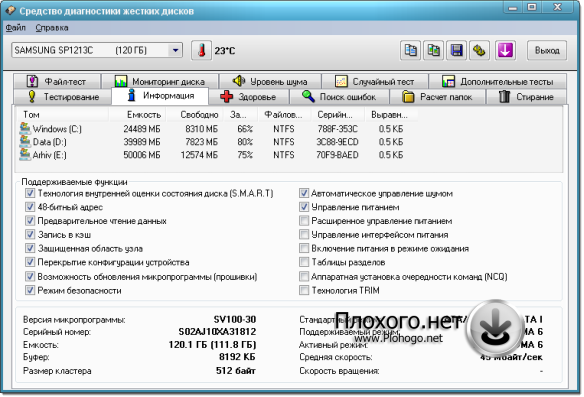Viewport: 584px width, 397px height.
Task: Switch to the Уровень шума tab
Action: 270,81
